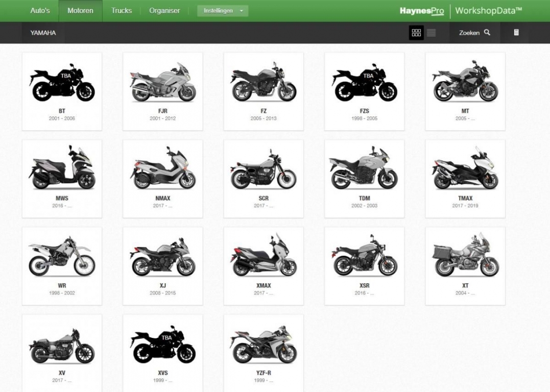The image size is (550, 392).
Task: Click the 'FZ' model label
Action: (264, 111)
